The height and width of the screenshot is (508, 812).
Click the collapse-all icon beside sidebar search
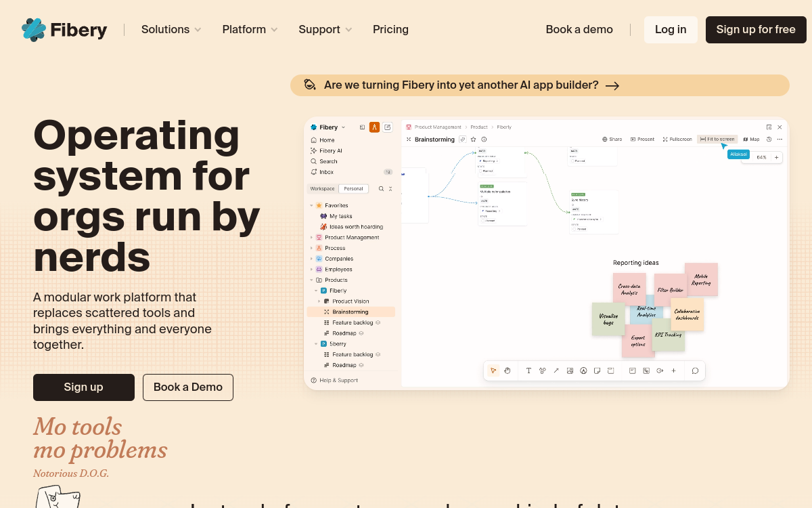390,189
